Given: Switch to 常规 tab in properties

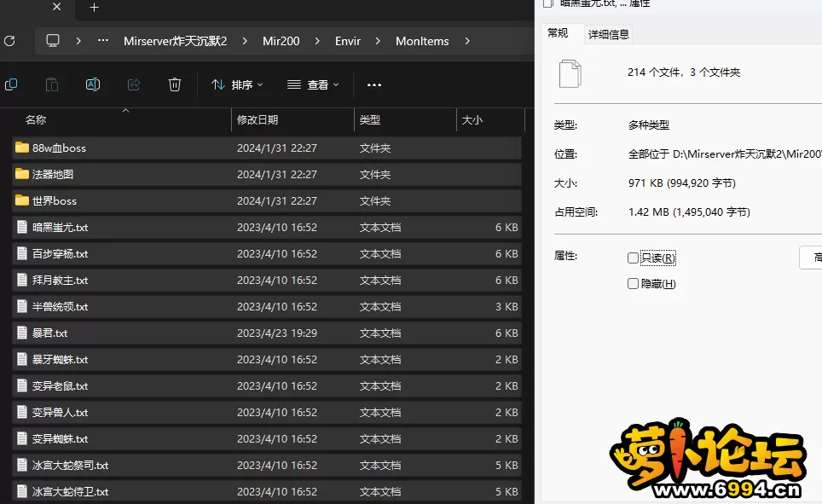Looking at the screenshot, I should [558, 33].
